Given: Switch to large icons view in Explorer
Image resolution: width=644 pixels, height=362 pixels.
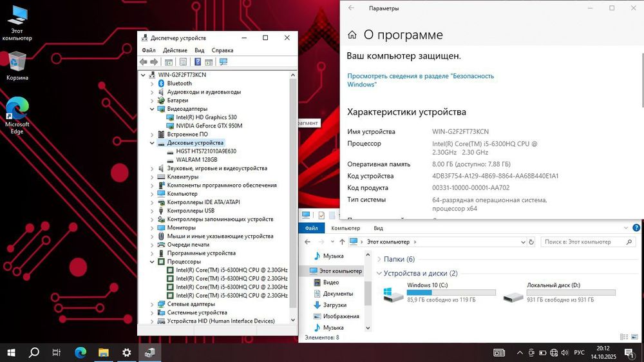Looking at the screenshot, I should pos(634,337).
